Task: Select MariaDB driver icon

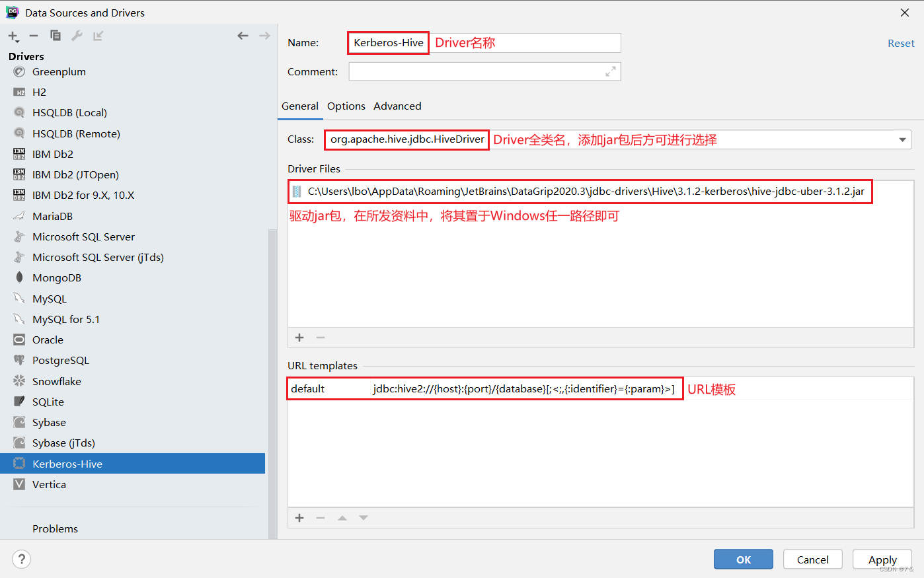Action: click(x=19, y=216)
